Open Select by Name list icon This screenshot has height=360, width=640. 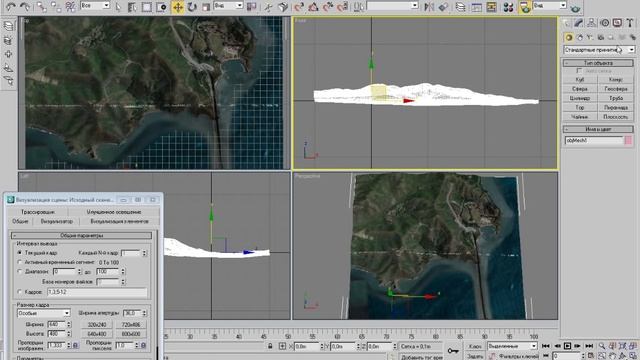132,7
